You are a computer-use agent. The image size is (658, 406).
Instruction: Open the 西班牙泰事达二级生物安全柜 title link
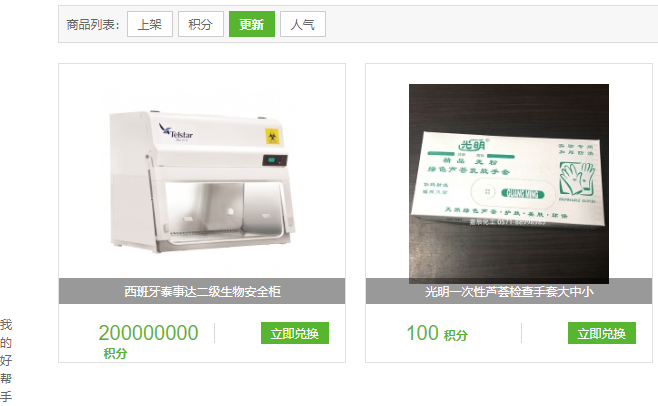pos(202,291)
